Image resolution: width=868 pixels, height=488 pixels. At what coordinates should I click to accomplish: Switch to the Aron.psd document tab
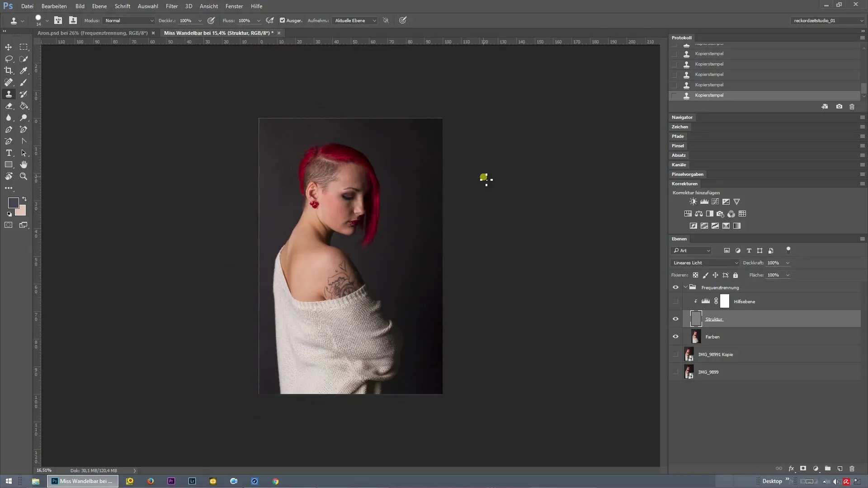93,33
